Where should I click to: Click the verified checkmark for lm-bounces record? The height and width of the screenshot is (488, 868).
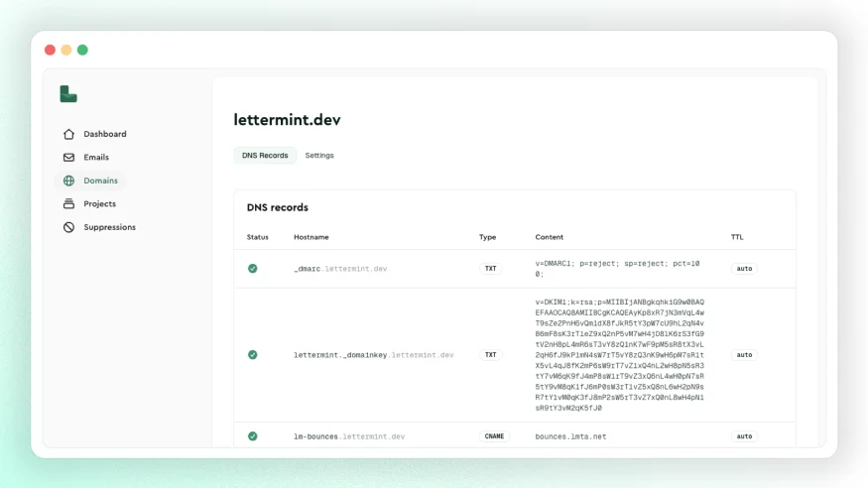point(252,436)
